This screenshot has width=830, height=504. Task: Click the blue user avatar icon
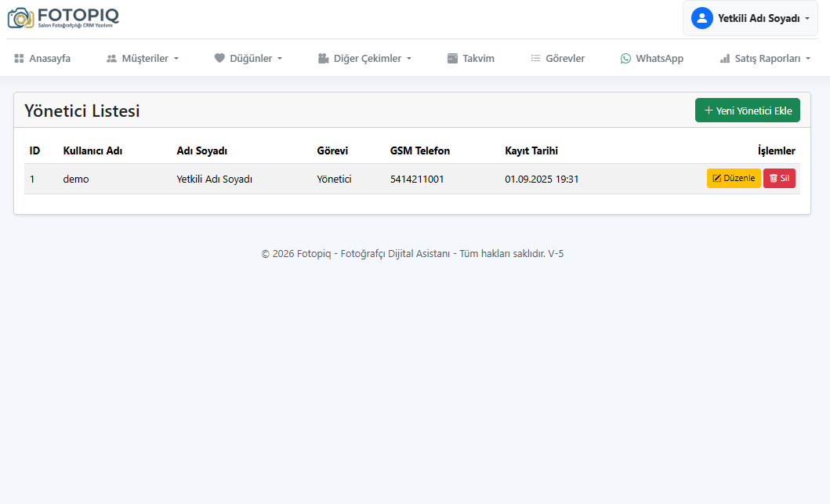(701, 18)
